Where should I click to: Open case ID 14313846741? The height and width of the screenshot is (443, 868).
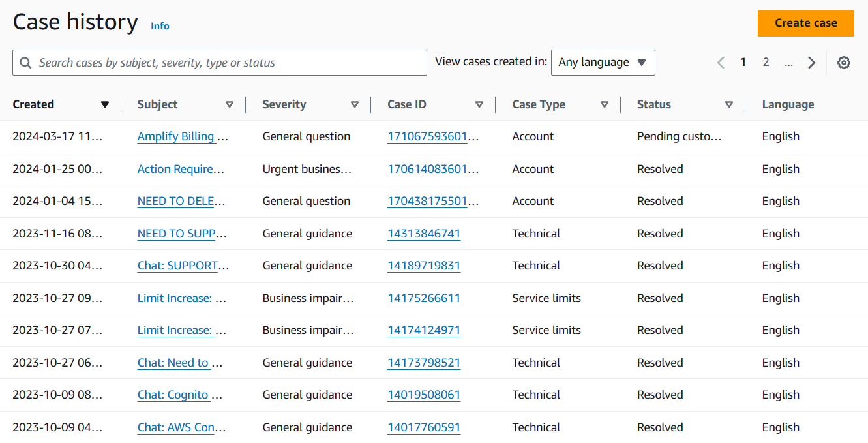[x=424, y=234]
